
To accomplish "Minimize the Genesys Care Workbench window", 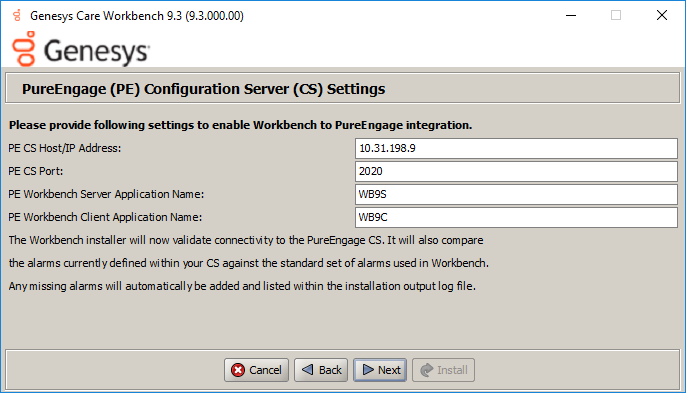I will click(571, 15).
